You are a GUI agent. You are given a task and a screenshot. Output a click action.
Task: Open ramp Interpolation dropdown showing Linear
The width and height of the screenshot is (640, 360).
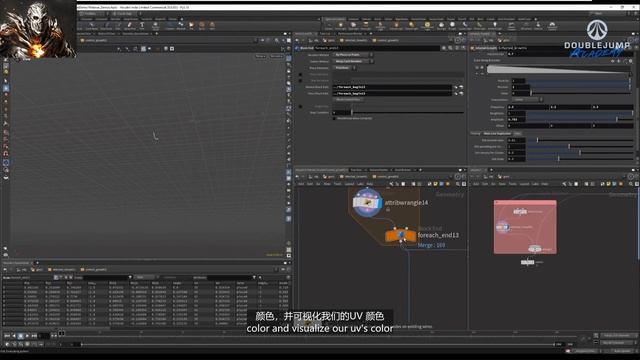tap(528, 100)
